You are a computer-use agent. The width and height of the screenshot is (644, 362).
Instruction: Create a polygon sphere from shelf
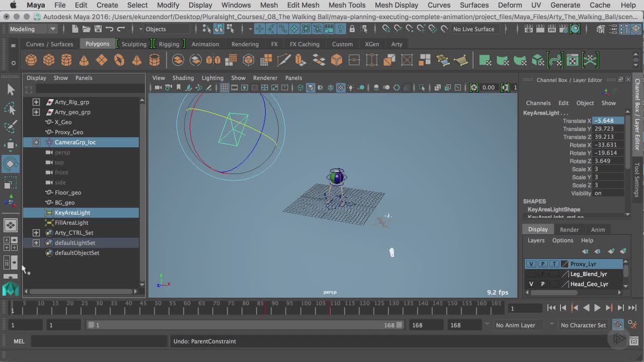tap(31, 60)
